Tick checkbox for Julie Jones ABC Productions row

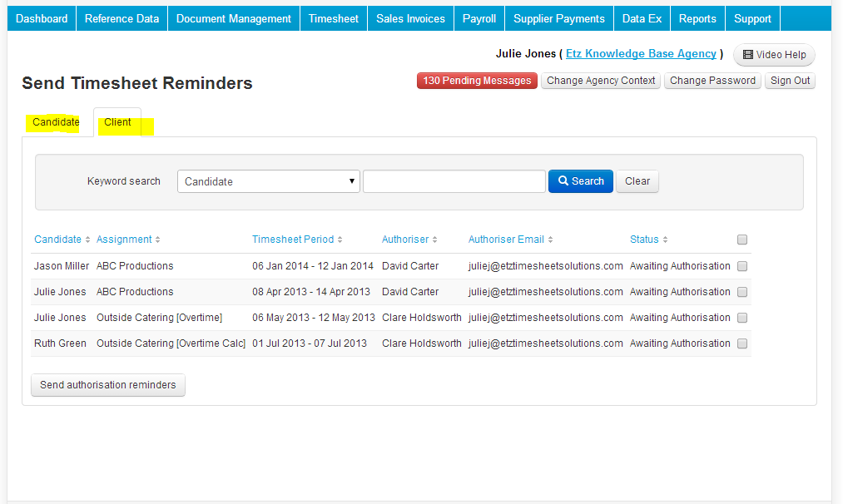[742, 292]
